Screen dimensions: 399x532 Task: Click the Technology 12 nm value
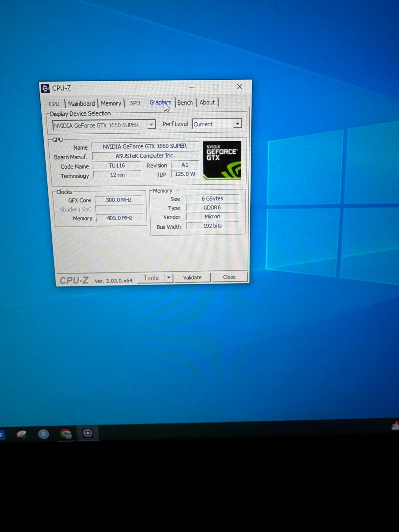[117, 175]
